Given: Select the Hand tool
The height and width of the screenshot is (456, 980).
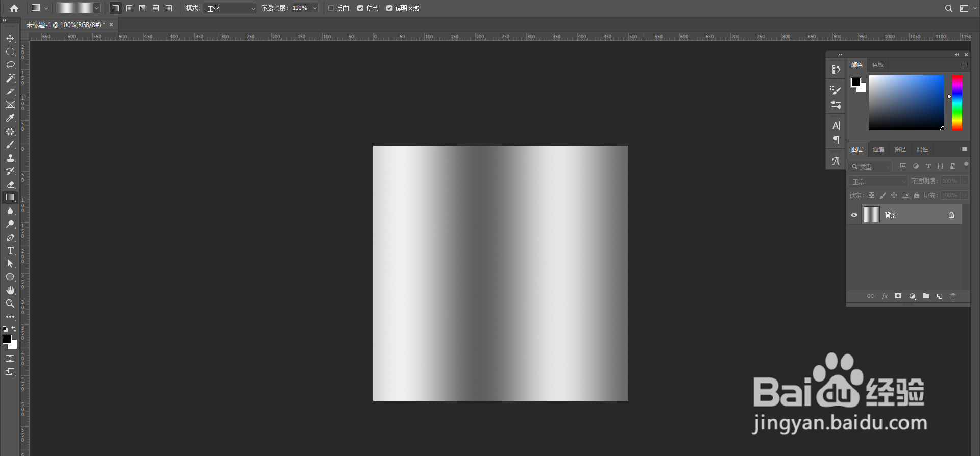Looking at the screenshot, I should pos(10,290).
